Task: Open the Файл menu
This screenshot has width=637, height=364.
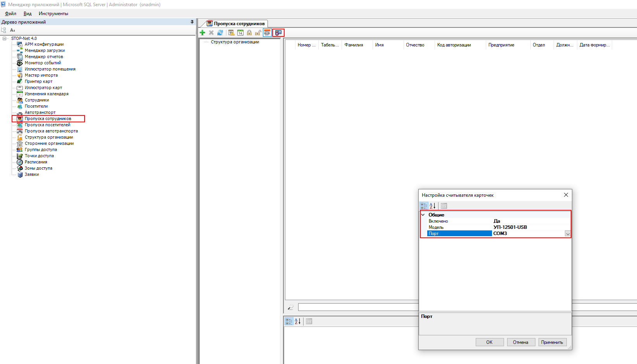Action: pos(10,14)
